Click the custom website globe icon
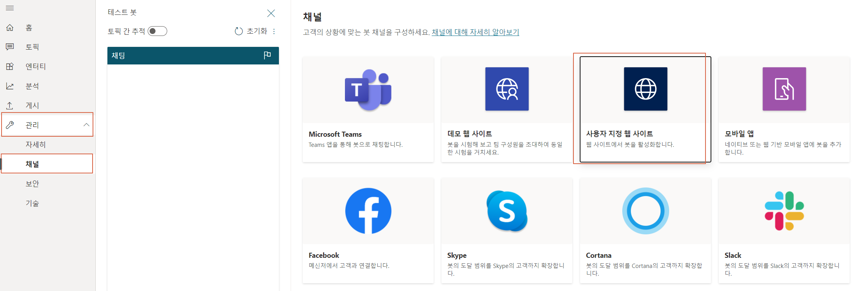The height and width of the screenshot is (291, 868). pos(645,89)
